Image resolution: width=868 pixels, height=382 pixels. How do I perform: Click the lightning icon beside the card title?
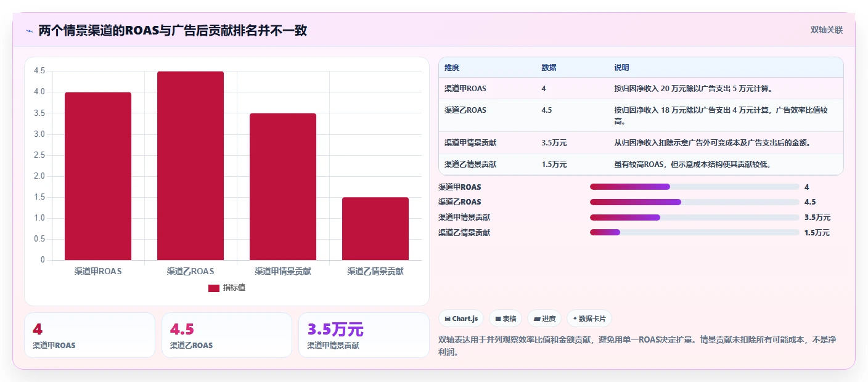29,31
